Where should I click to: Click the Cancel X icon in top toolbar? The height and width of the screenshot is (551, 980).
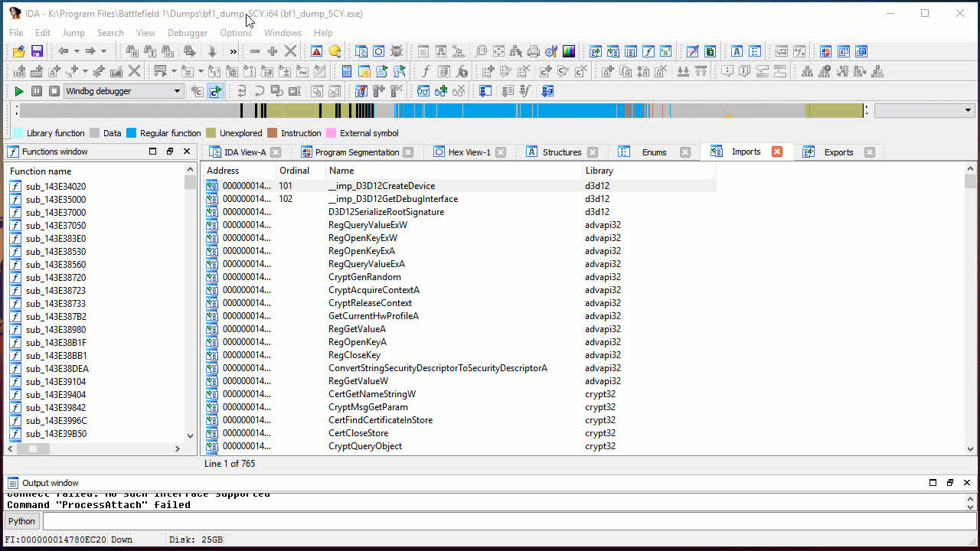pyautogui.click(x=290, y=51)
